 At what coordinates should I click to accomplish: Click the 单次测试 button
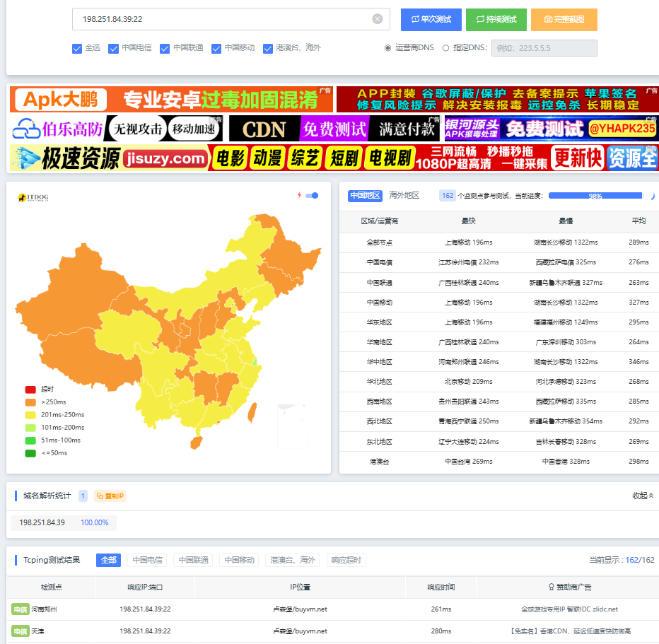click(431, 19)
